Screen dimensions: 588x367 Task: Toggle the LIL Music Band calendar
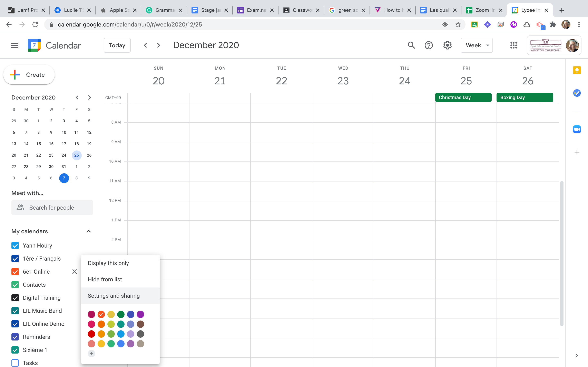point(15,311)
